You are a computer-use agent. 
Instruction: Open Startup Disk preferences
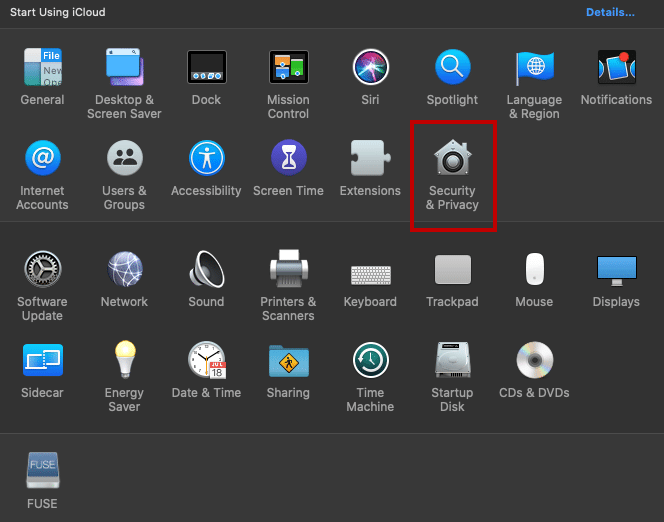[452, 360]
